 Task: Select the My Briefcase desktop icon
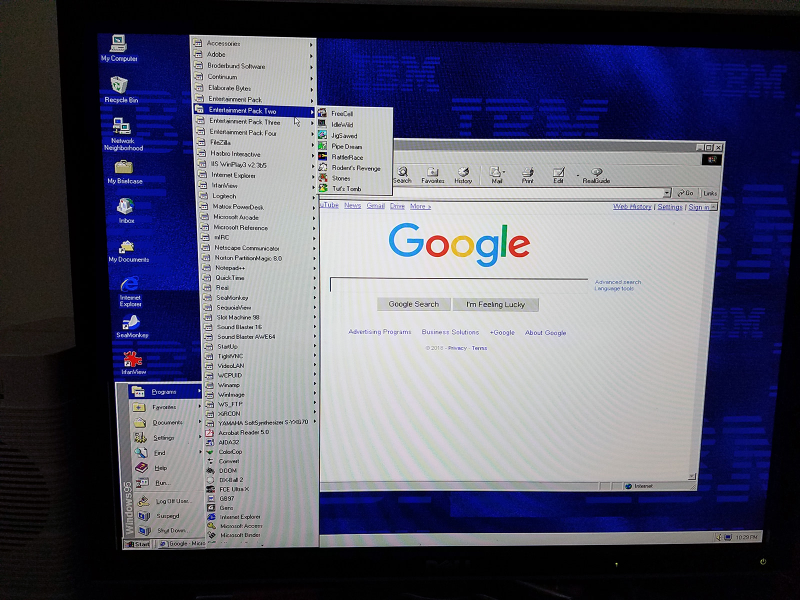click(x=124, y=172)
